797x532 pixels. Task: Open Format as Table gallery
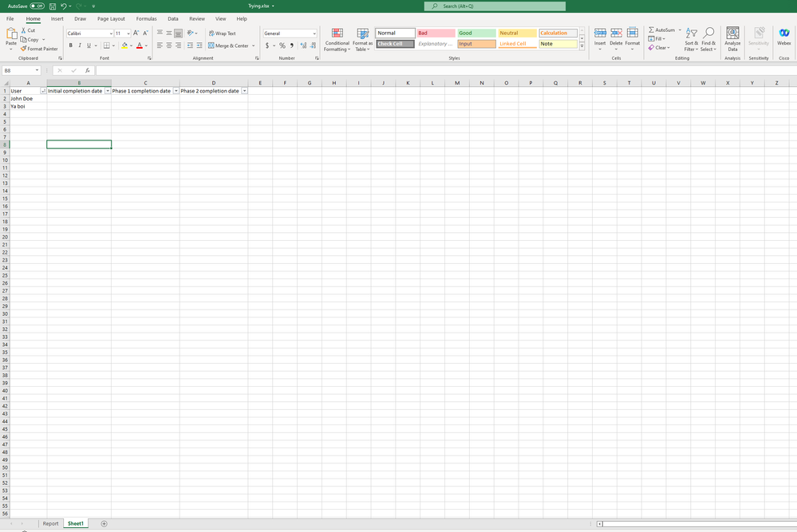362,40
